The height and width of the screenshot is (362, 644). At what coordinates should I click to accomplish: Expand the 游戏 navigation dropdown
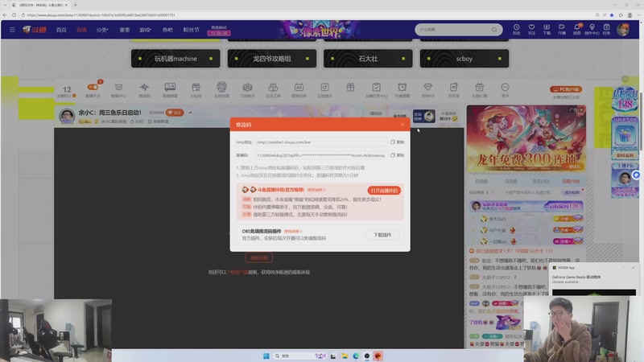point(145,30)
